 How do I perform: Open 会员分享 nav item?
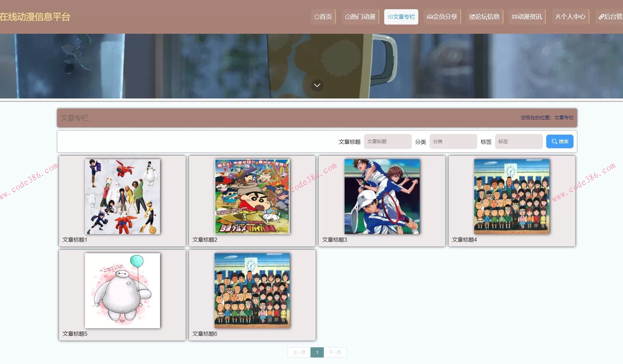coord(442,17)
